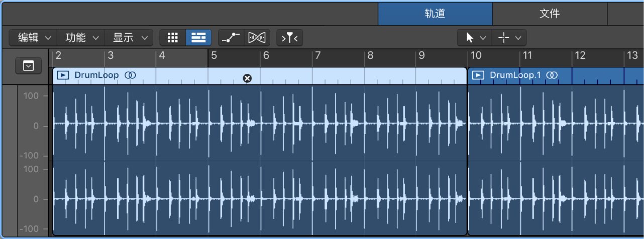Click the inspector disclosure button at left
The height and width of the screenshot is (239, 644).
(29, 65)
